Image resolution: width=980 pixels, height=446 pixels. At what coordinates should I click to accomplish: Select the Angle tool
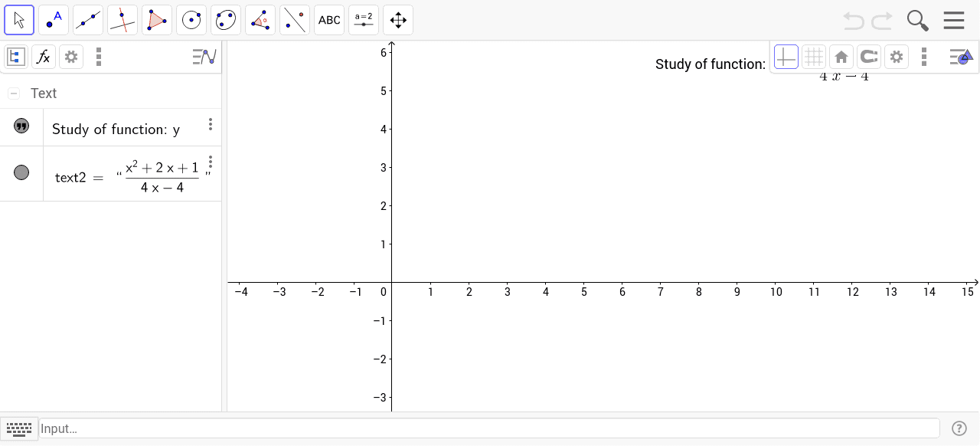pyautogui.click(x=260, y=20)
